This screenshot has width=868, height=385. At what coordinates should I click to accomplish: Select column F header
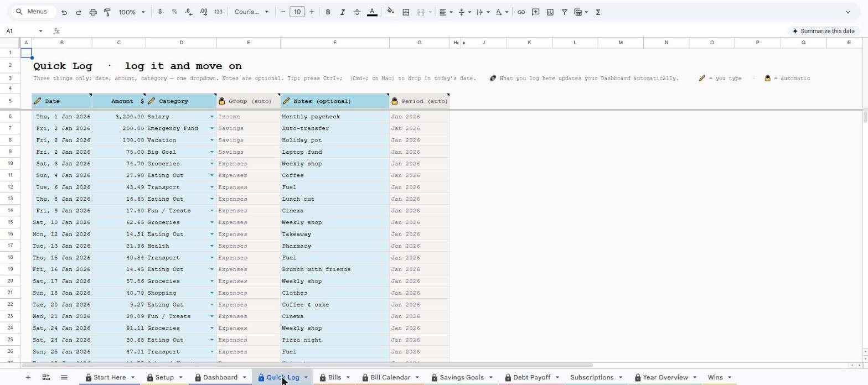335,43
